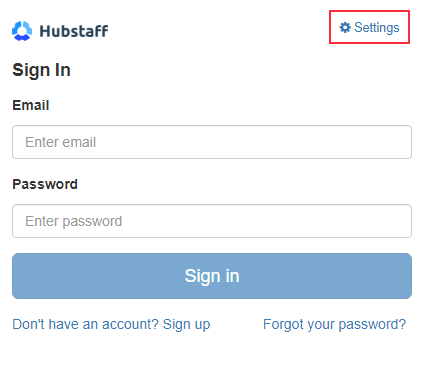Viewport: 423px width, 371px height.
Task: Click the blue Hubstaff emblem
Action: [22, 31]
